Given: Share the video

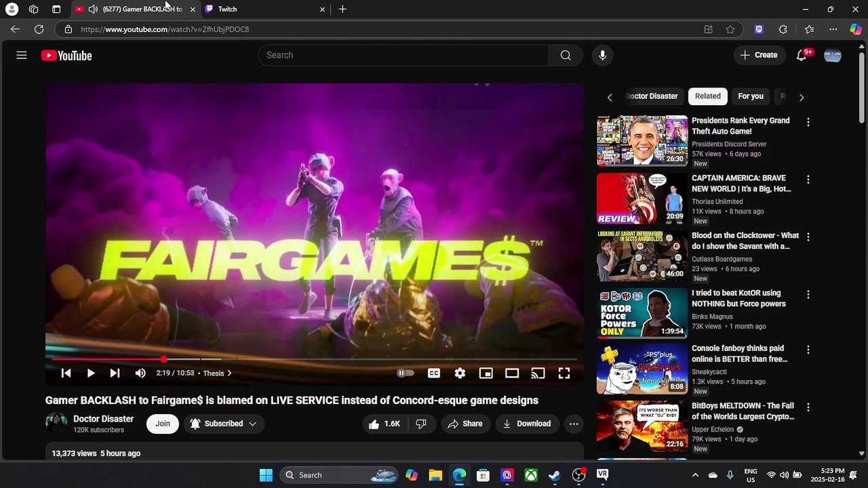Looking at the screenshot, I should 466,424.
